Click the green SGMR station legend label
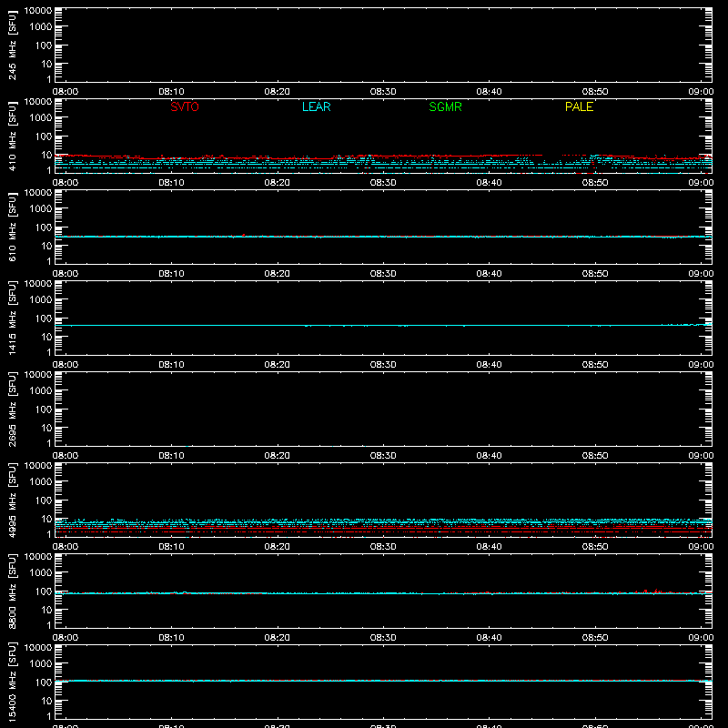 click(445, 106)
